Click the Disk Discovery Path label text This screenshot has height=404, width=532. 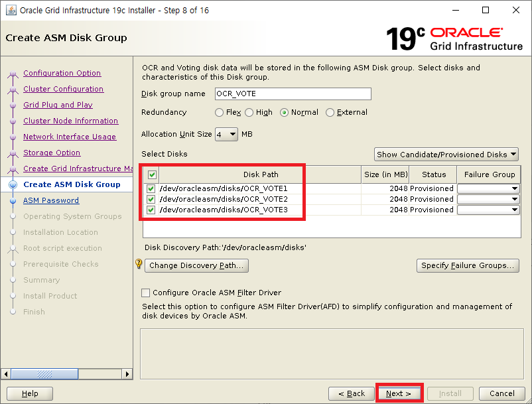pos(226,247)
